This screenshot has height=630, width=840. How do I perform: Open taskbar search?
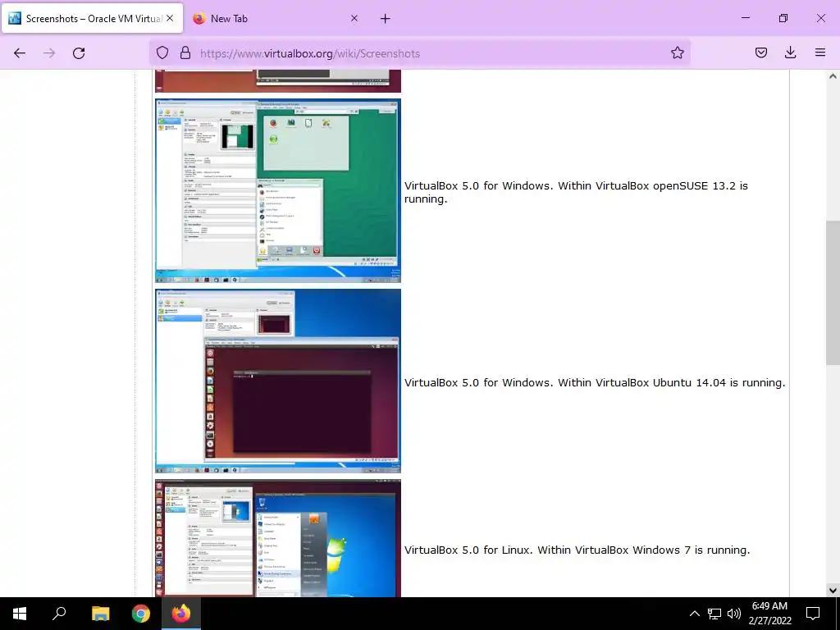(59, 614)
